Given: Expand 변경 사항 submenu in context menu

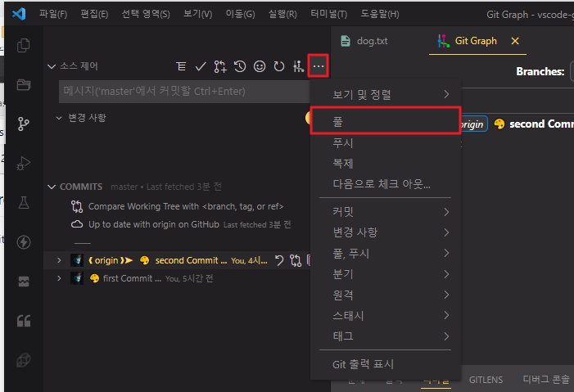Looking at the screenshot, I should [386, 232].
